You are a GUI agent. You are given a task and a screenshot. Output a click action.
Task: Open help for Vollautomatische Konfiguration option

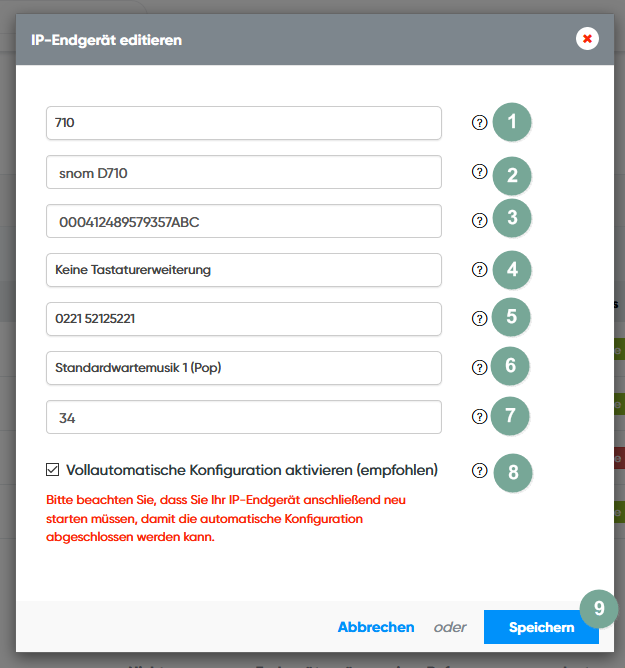pyautogui.click(x=479, y=470)
